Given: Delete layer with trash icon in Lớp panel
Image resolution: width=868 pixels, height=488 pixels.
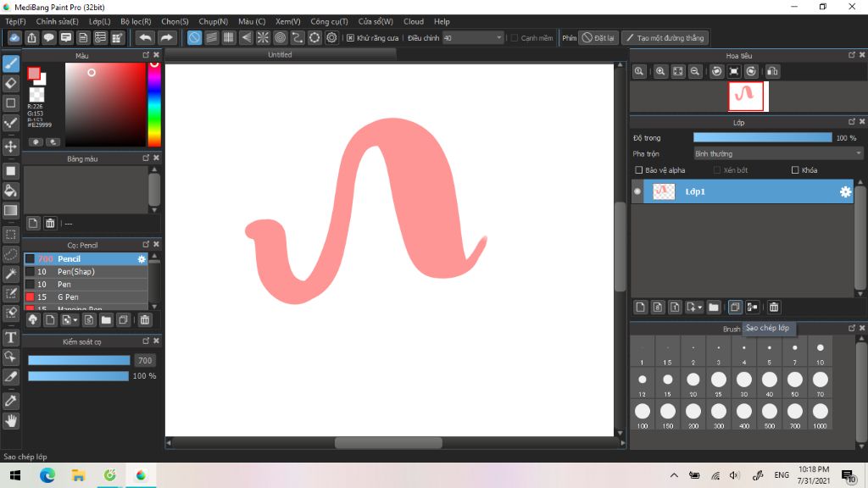Looking at the screenshot, I should pos(774,307).
